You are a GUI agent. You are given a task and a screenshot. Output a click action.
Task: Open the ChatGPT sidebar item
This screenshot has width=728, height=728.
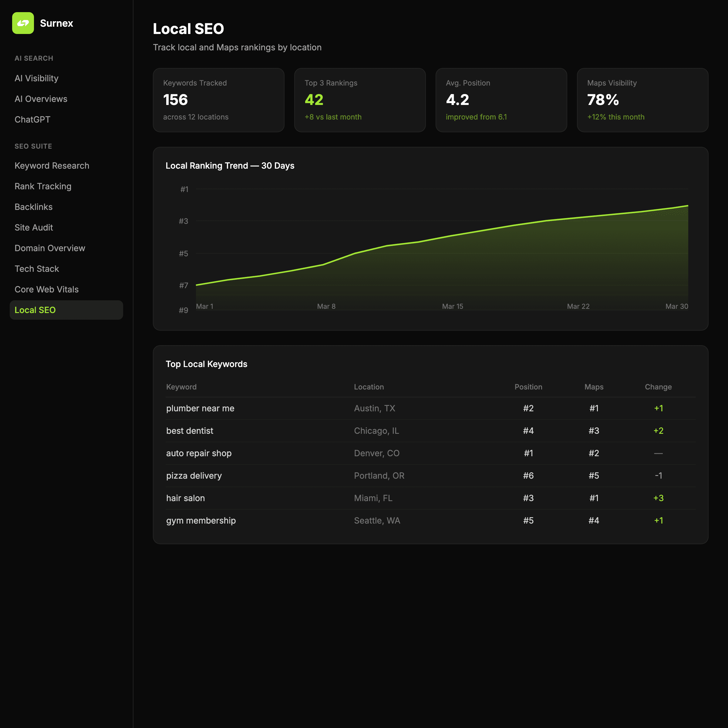tap(32, 120)
